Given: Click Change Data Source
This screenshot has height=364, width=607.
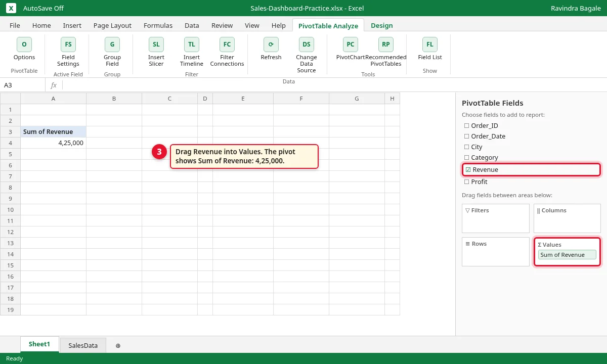Looking at the screenshot, I should click(307, 55).
